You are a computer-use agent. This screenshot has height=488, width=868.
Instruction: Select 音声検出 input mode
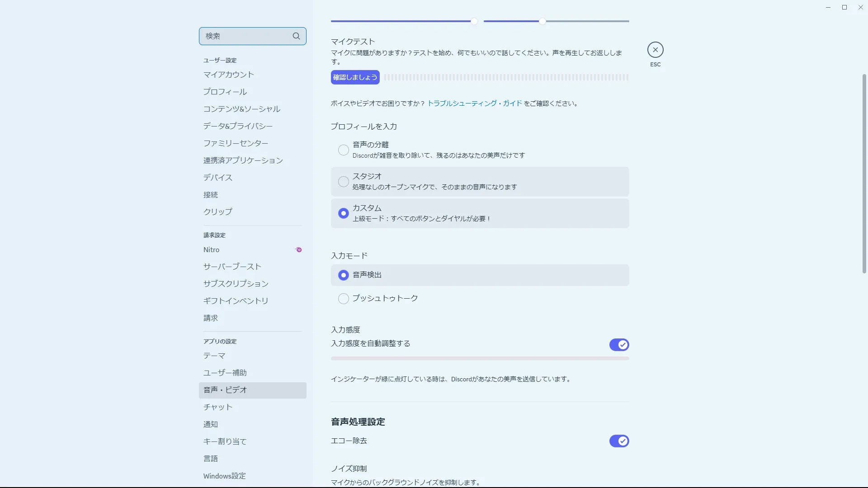pos(344,275)
